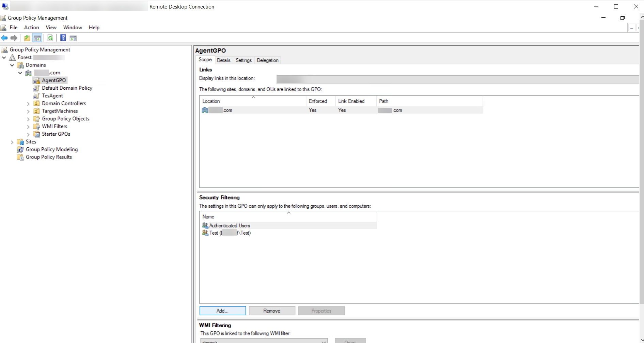Expand the Starter GPOs node

28,134
